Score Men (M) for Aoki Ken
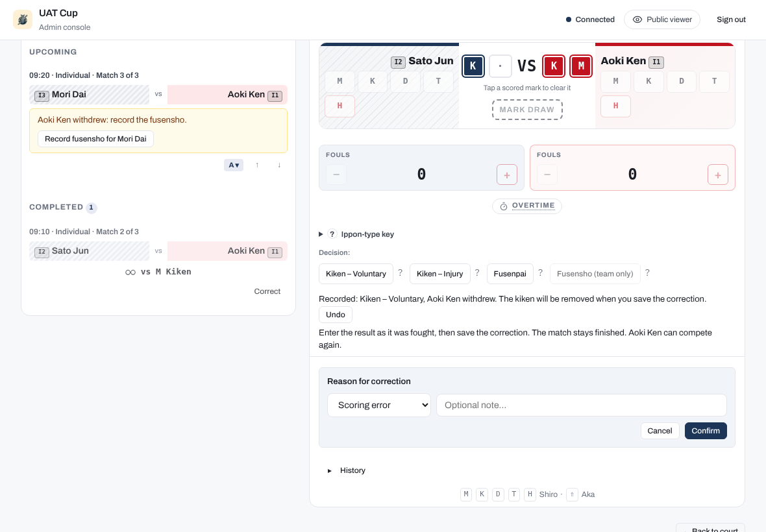The height and width of the screenshot is (532, 766). (x=615, y=81)
